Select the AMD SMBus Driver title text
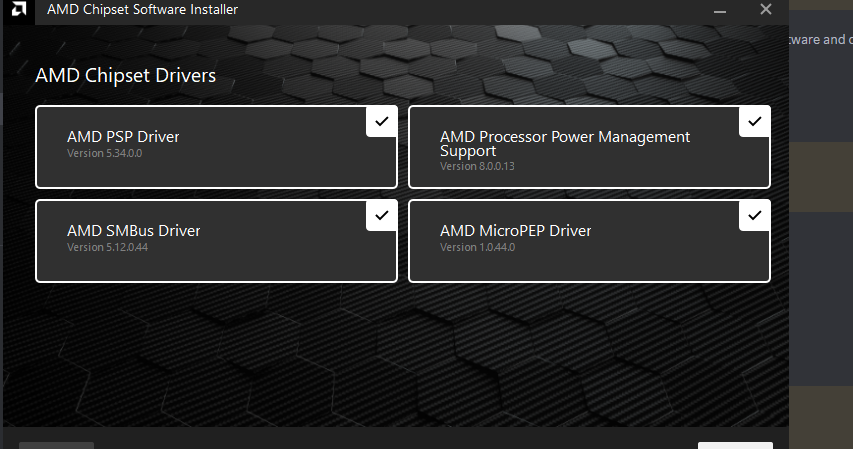The height and width of the screenshot is (449, 853). [134, 231]
